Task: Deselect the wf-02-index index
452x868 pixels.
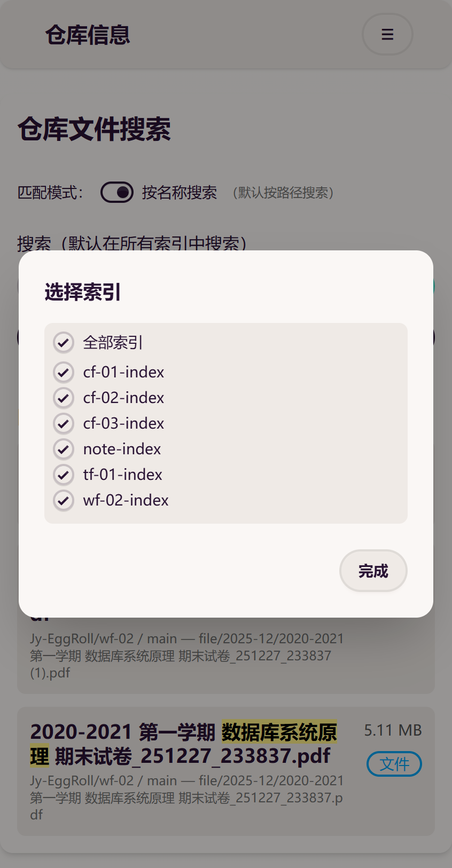Action: 63,500
